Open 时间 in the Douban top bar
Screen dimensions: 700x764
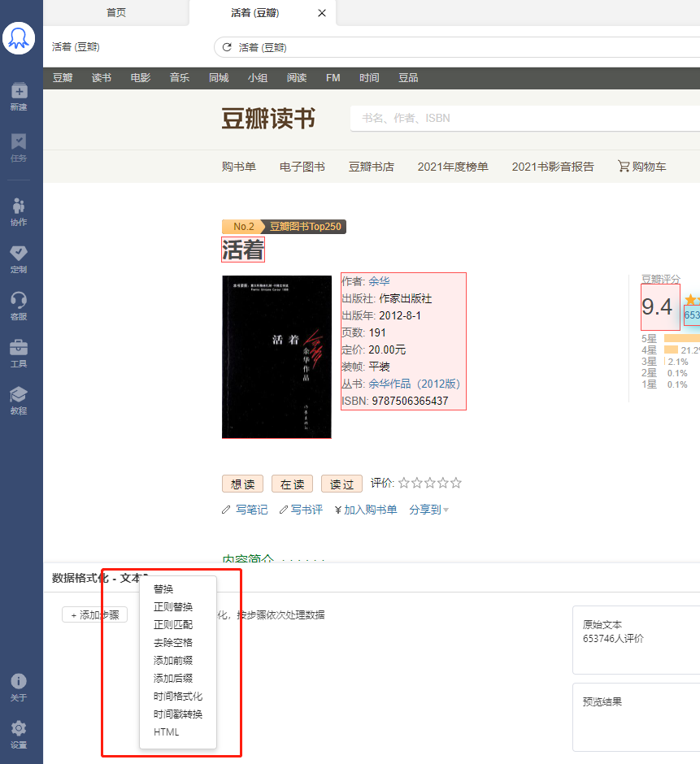point(369,78)
